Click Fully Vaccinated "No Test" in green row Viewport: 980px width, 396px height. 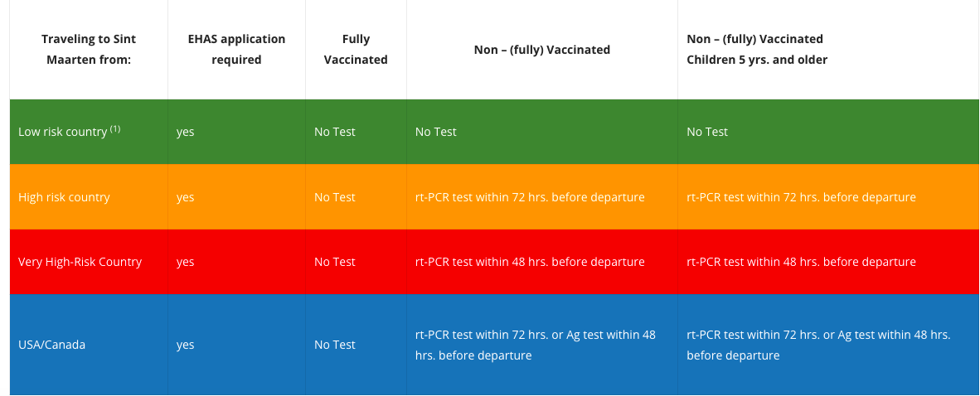(x=335, y=132)
